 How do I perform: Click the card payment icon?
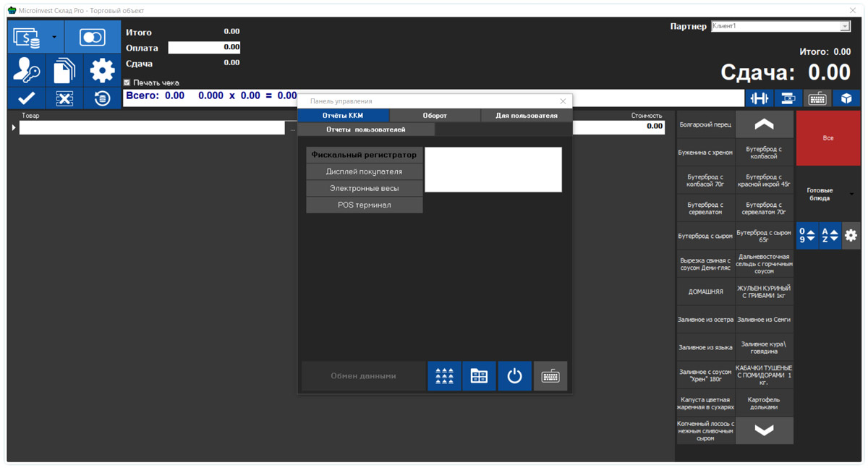tap(92, 37)
